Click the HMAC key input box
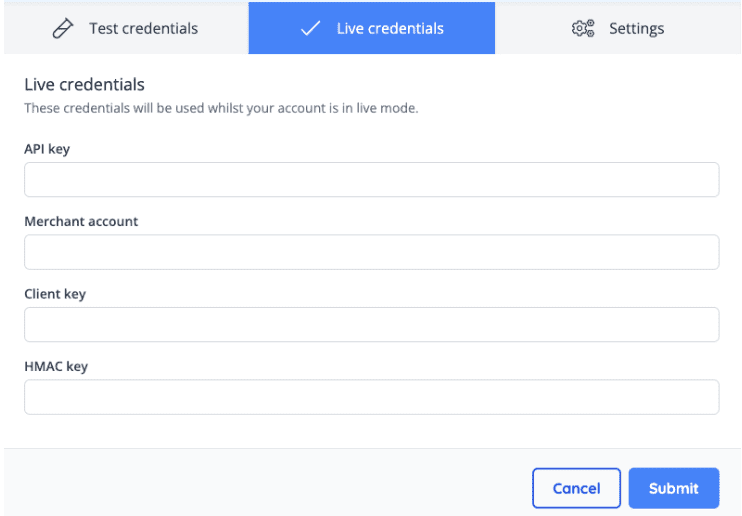This screenshot has width=742, height=516. 371,397
